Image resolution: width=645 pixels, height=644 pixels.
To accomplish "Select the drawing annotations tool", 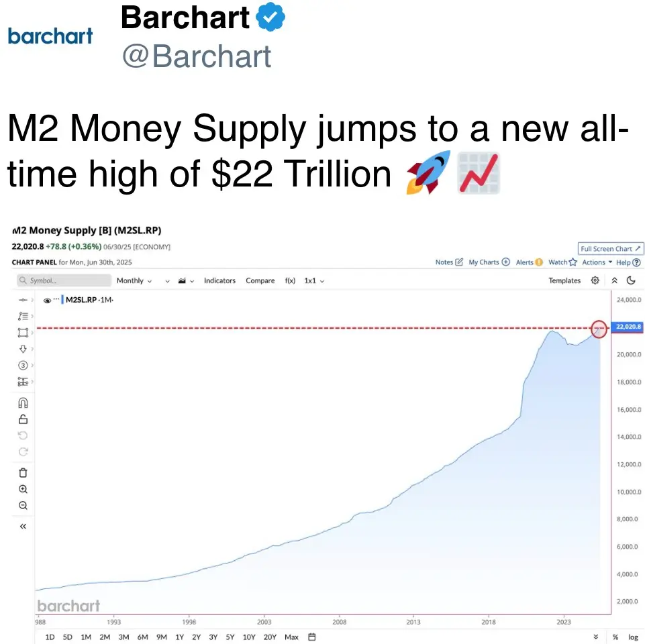I will pyautogui.click(x=23, y=316).
